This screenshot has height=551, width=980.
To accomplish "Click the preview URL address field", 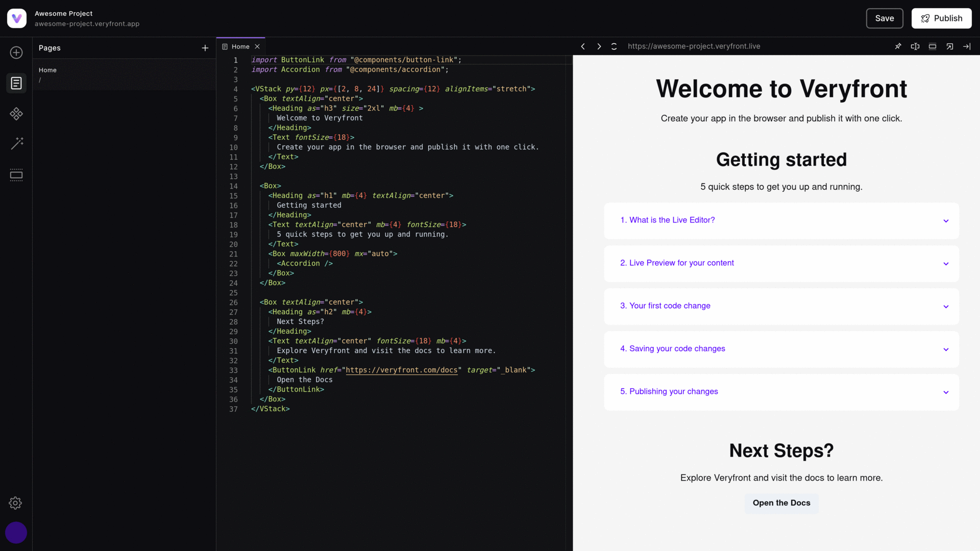I will [x=694, y=46].
